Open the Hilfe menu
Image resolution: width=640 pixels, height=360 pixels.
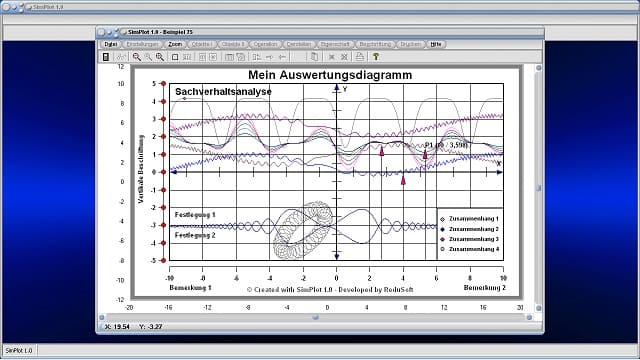pyautogui.click(x=436, y=44)
